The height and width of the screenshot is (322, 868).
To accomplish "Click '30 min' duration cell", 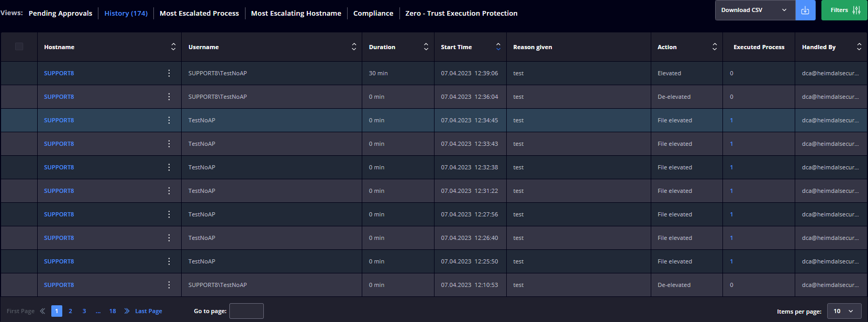I will [x=378, y=73].
